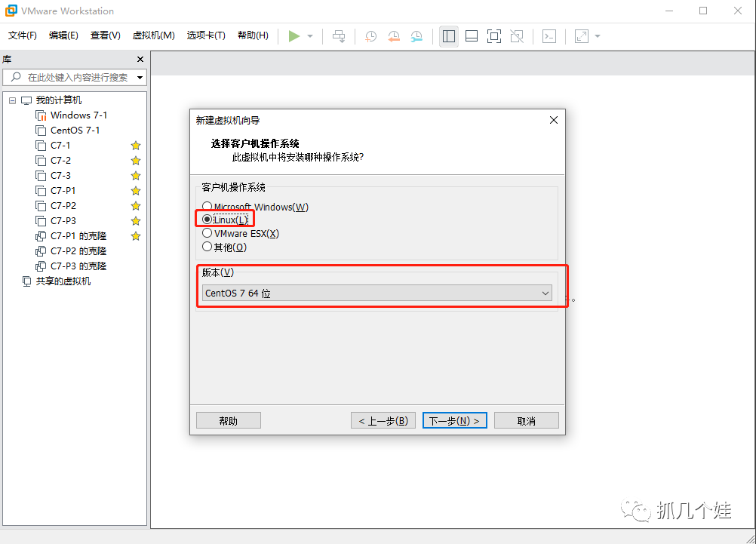Open the Snapshot Manager wrench icon
Image resolution: width=756 pixels, height=544 pixels.
416,36
